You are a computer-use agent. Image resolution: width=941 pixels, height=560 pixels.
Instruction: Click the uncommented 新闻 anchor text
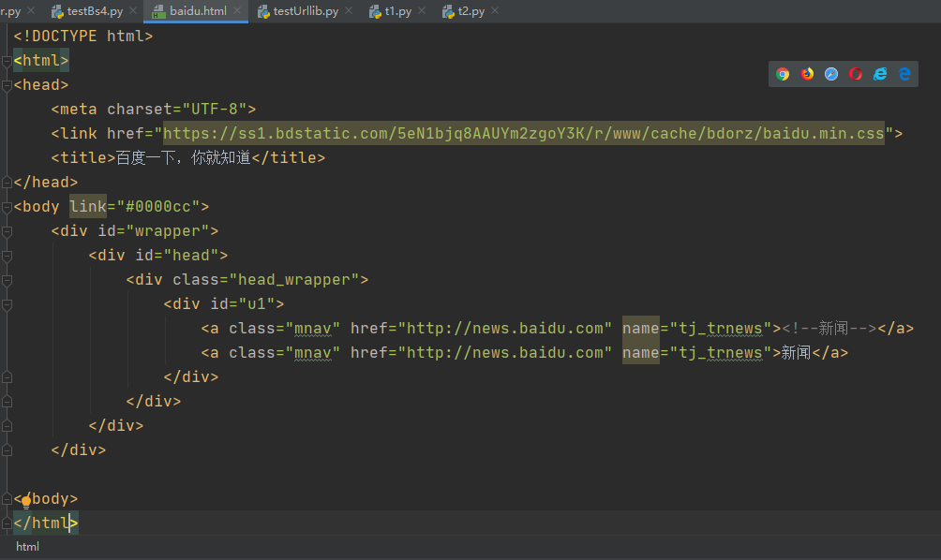[x=796, y=352]
